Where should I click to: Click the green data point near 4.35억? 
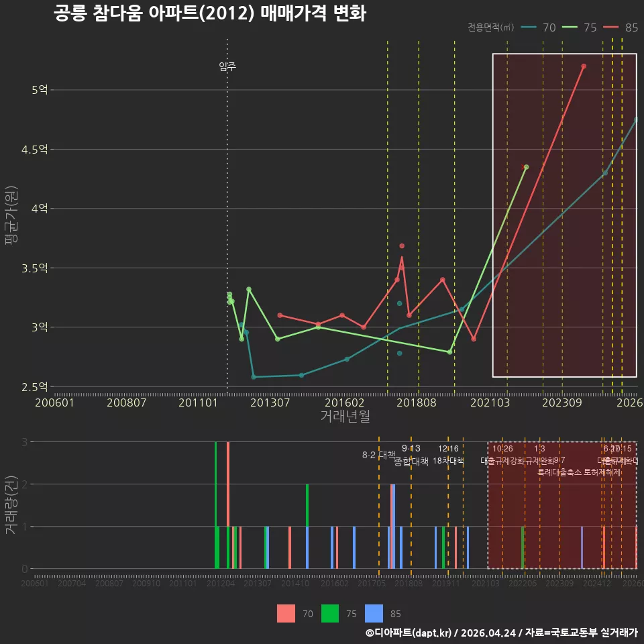(x=527, y=167)
